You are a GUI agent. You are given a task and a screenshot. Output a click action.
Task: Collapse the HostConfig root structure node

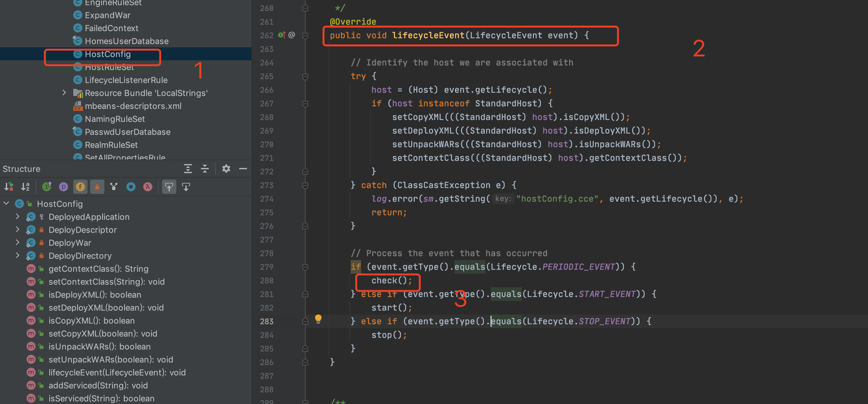click(6, 204)
